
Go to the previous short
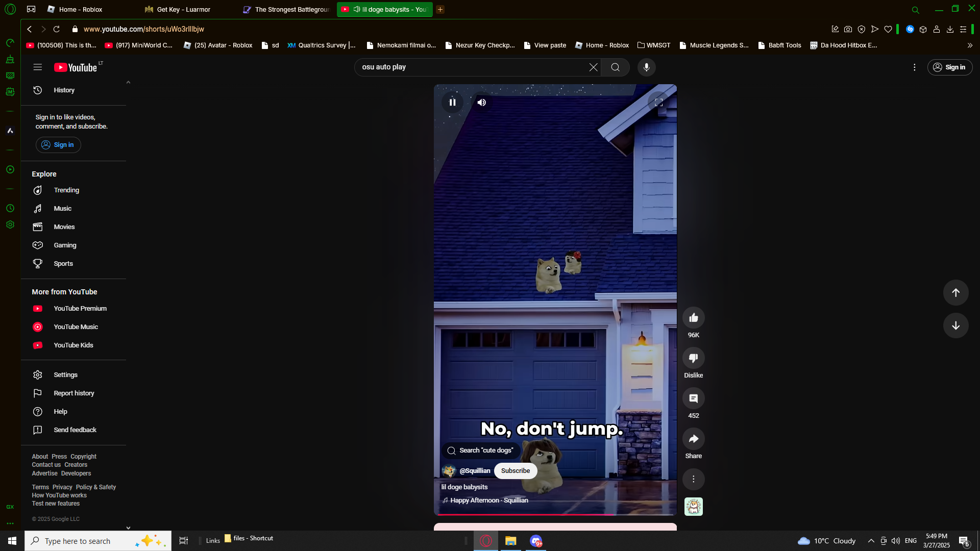click(x=955, y=293)
